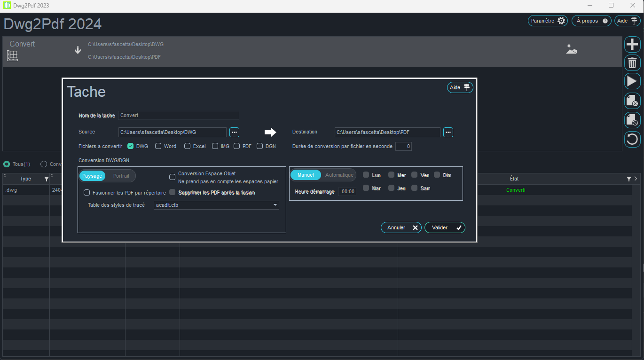Switch orientation to Portrait

pos(121,175)
